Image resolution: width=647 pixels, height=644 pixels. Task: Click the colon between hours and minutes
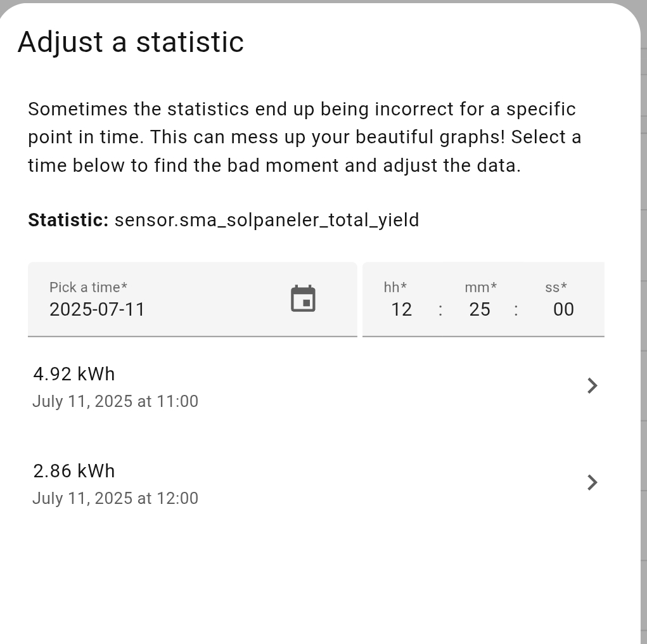440,309
